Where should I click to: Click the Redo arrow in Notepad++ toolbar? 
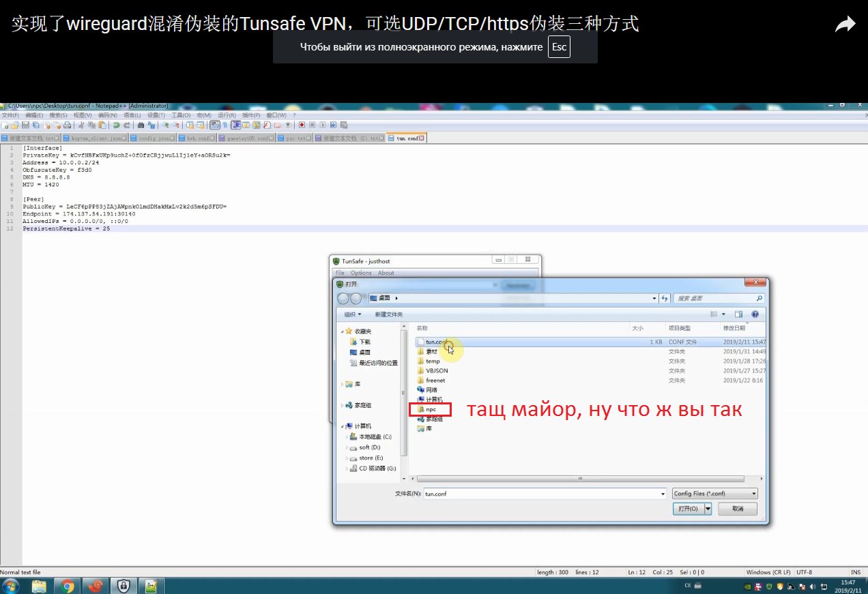pos(127,125)
